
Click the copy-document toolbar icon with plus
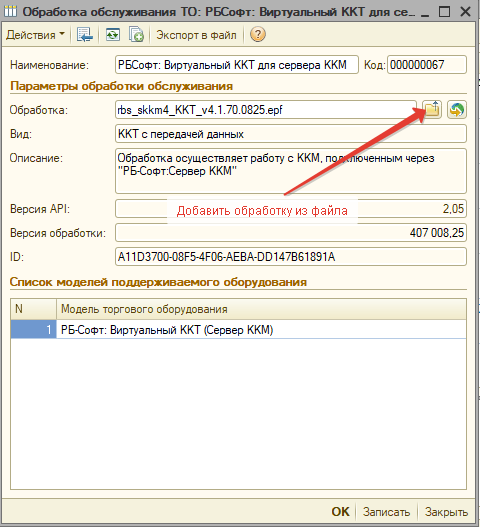136,35
